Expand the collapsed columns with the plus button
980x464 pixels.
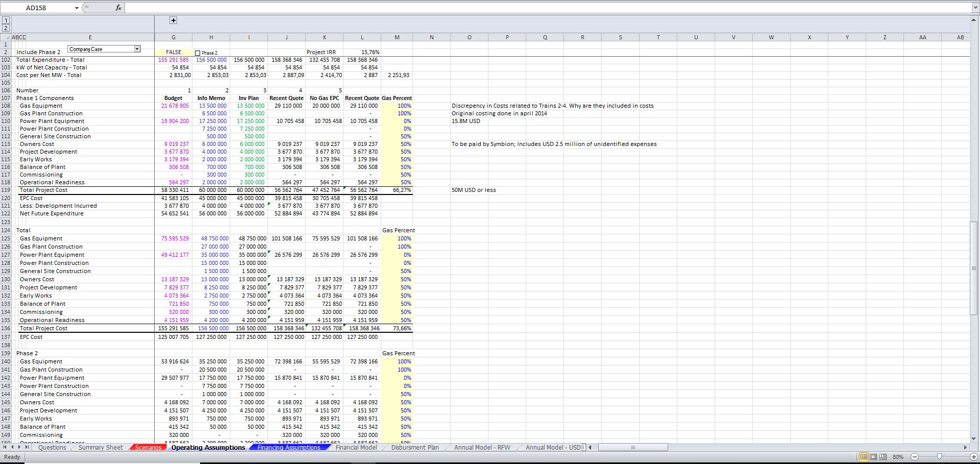pyautogui.click(x=173, y=20)
